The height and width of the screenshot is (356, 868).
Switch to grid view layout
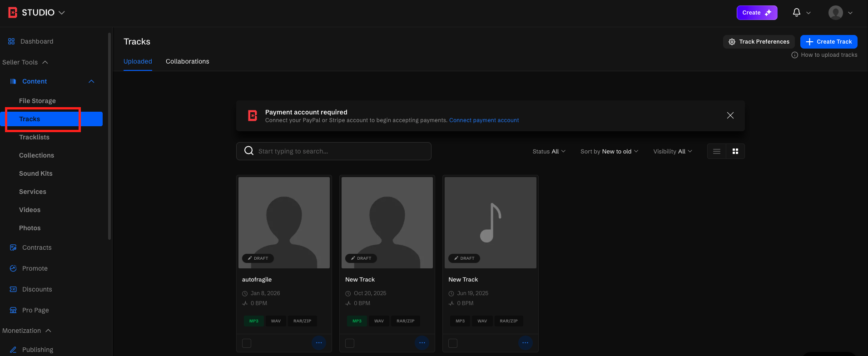tap(735, 151)
